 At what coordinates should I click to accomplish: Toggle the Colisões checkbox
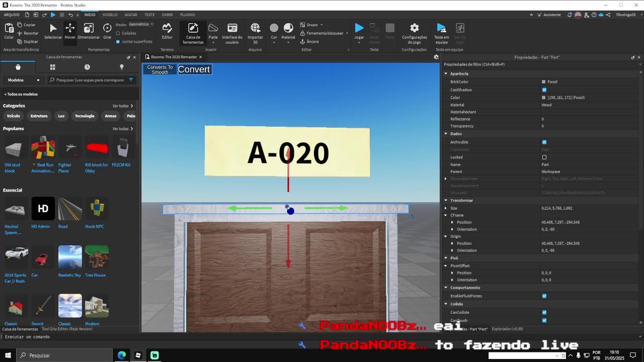point(118,33)
